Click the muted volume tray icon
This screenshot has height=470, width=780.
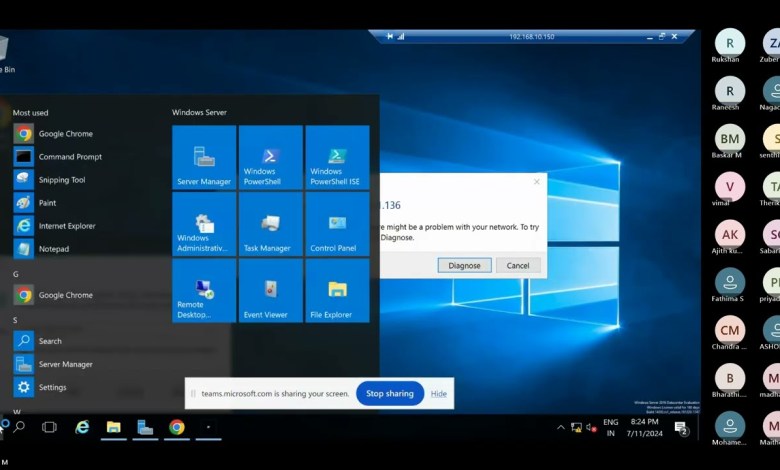(x=591, y=427)
